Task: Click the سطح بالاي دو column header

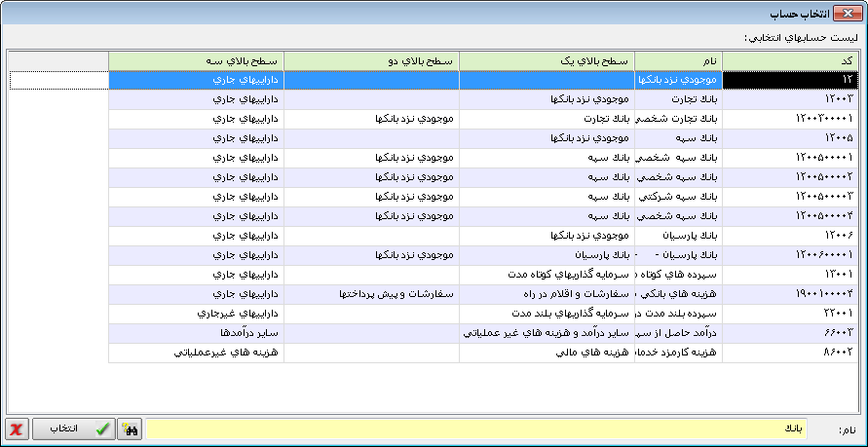Action: click(x=371, y=60)
